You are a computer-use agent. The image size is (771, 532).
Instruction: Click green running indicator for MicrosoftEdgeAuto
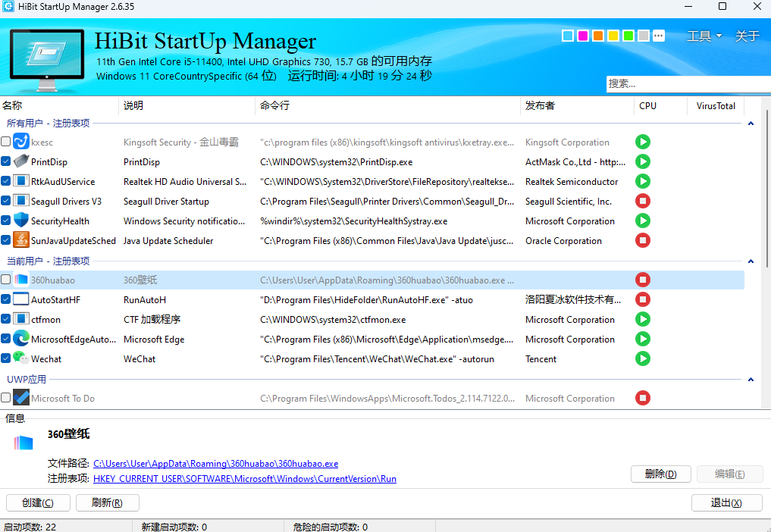pos(643,339)
